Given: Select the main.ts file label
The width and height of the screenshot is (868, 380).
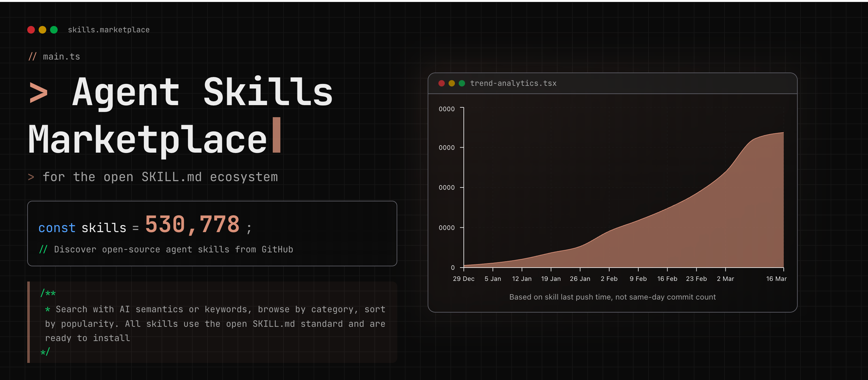Looking at the screenshot, I should [x=61, y=57].
